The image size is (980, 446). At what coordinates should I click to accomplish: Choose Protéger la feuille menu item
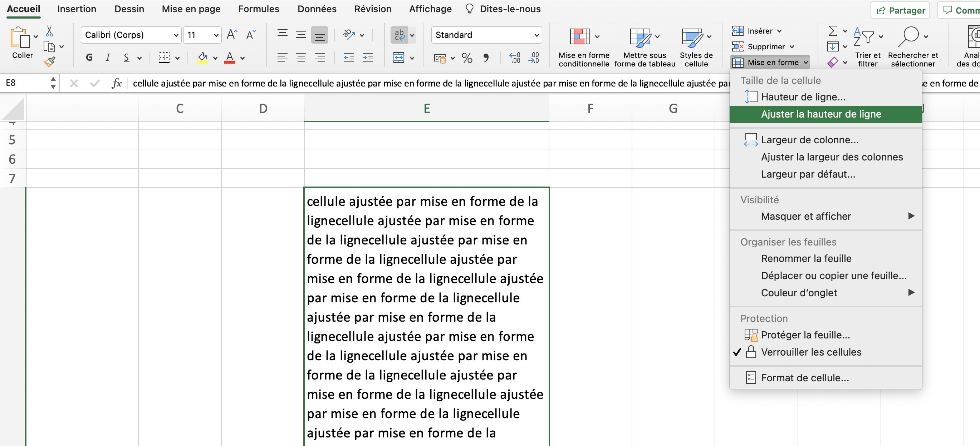825,335
